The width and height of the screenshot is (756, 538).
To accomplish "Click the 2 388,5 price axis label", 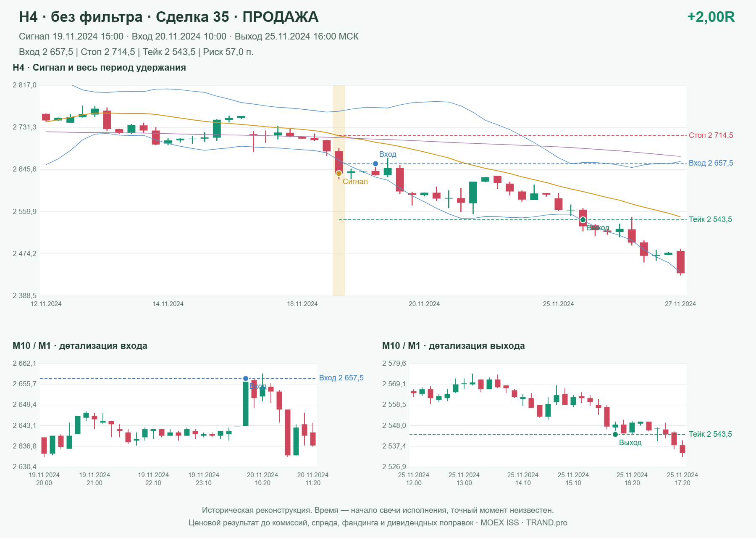I will click(24, 296).
